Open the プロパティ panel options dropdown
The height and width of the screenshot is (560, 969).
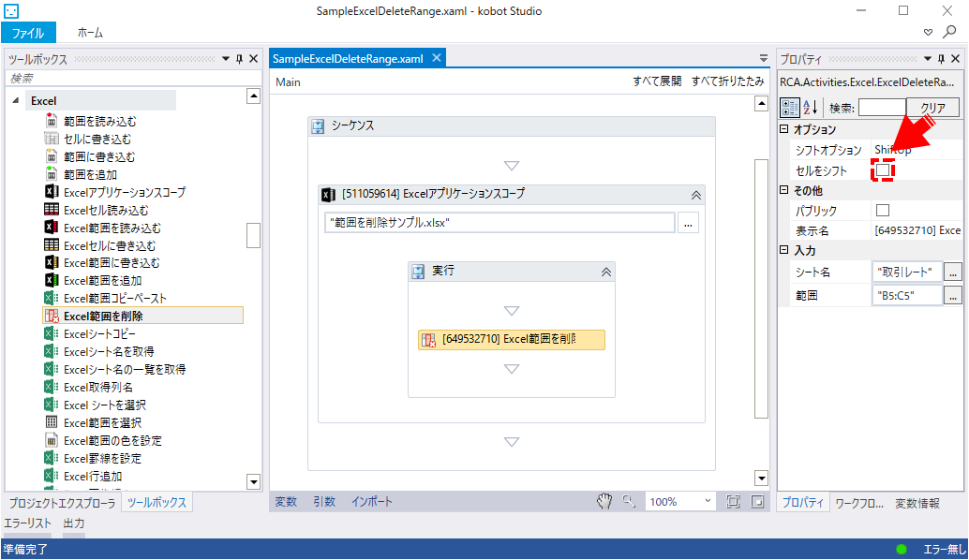927,59
